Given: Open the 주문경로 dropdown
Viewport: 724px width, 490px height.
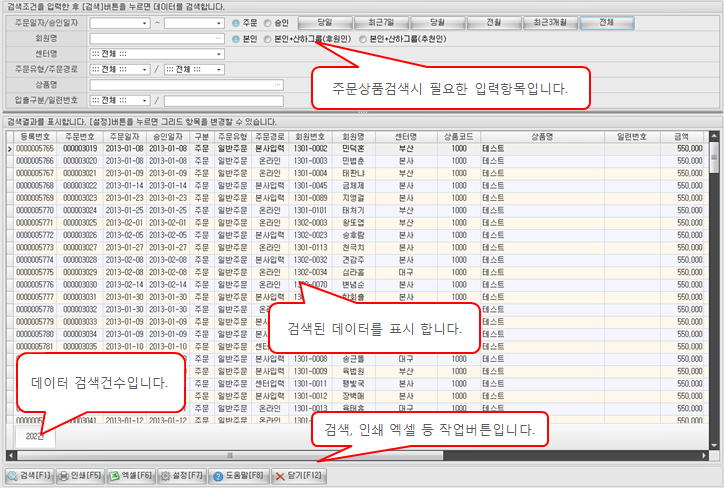Looking at the screenshot, I should pyautogui.click(x=219, y=70).
